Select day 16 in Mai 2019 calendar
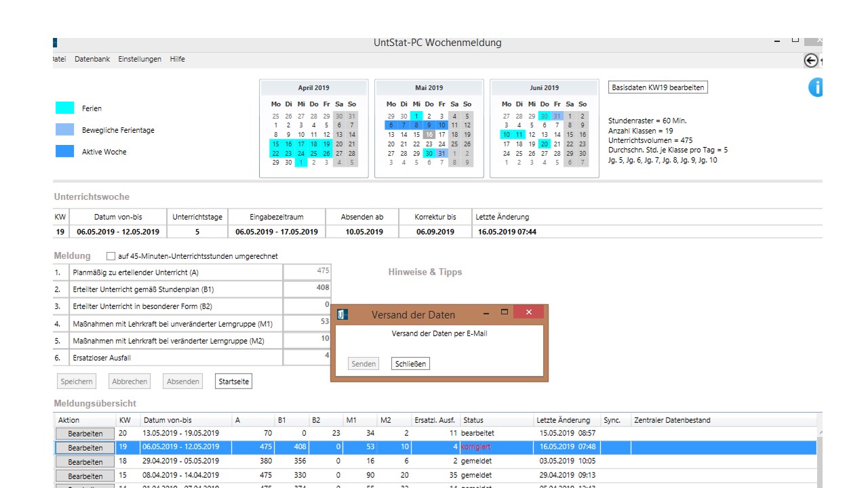The height and width of the screenshot is (488, 868). coord(429,135)
